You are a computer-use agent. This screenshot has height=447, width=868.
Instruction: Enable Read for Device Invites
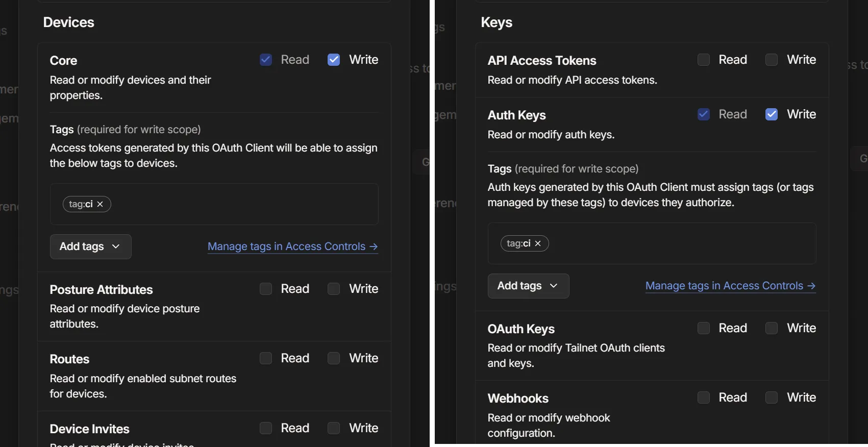[x=266, y=428]
